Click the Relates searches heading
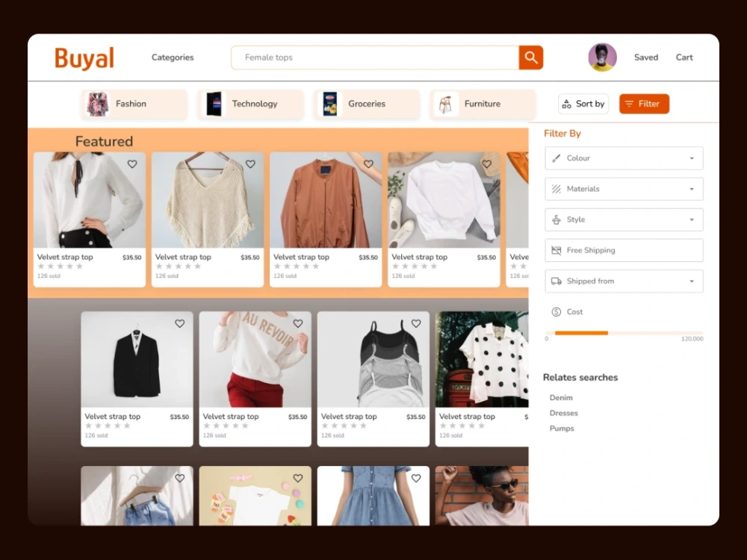The width and height of the screenshot is (747, 560). pyautogui.click(x=580, y=377)
